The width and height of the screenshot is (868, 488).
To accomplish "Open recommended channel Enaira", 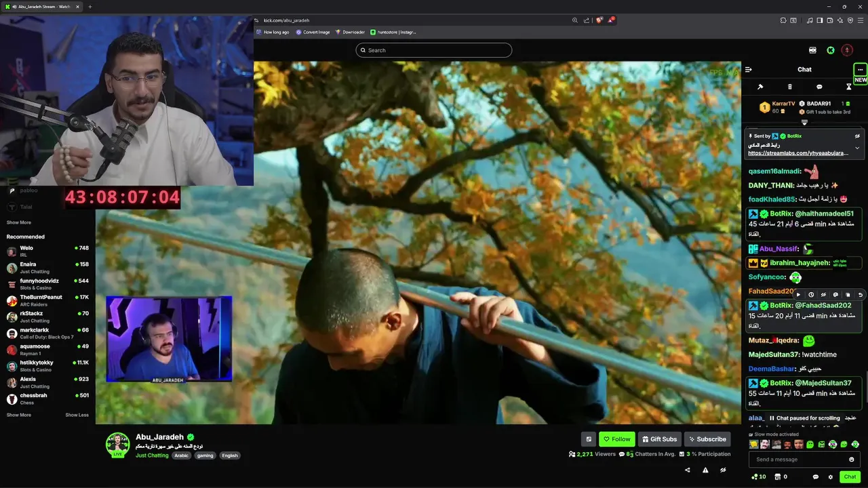I will [47, 267].
